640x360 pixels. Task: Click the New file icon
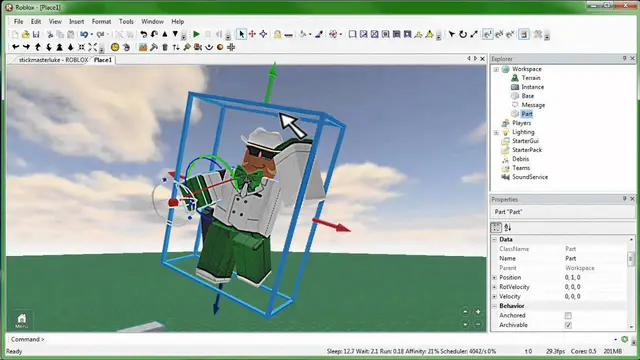pyautogui.click(x=15, y=35)
